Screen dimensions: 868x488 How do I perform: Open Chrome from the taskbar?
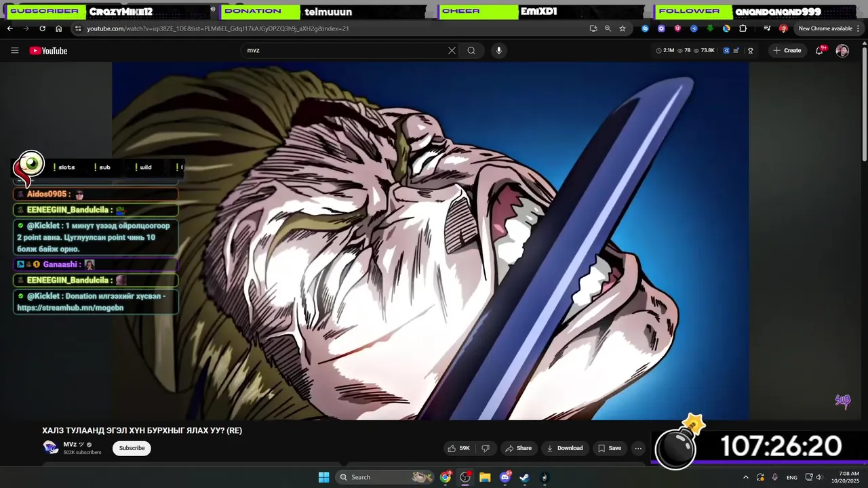pos(446,477)
